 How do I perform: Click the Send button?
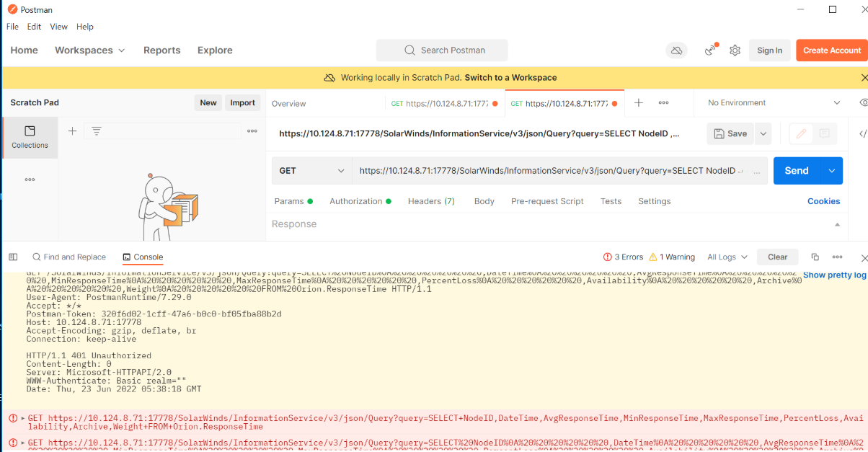(797, 171)
